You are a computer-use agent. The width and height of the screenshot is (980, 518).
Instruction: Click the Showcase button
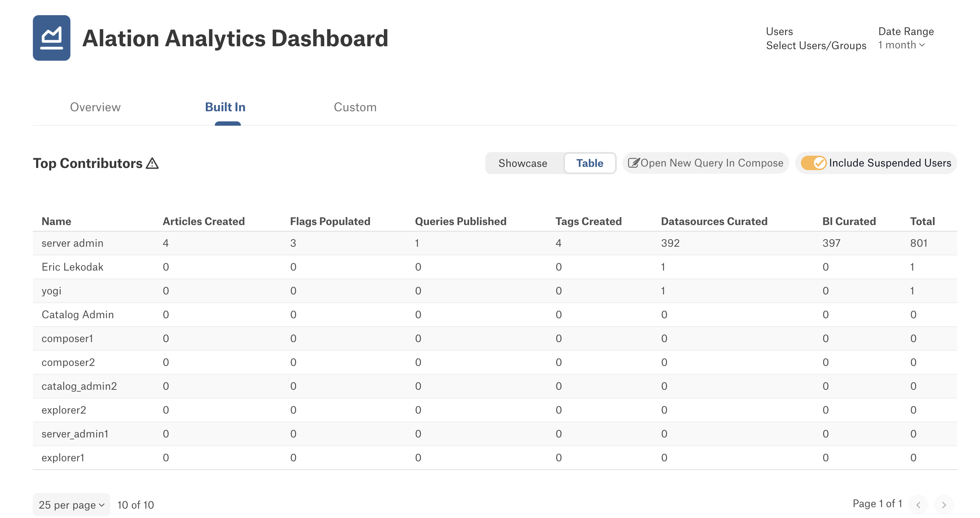pos(522,163)
